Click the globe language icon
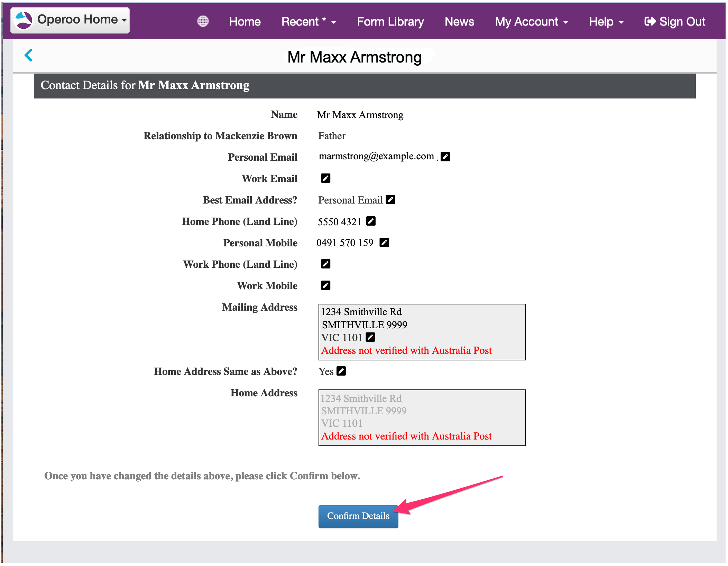Image resolution: width=728 pixels, height=566 pixels. tap(203, 21)
